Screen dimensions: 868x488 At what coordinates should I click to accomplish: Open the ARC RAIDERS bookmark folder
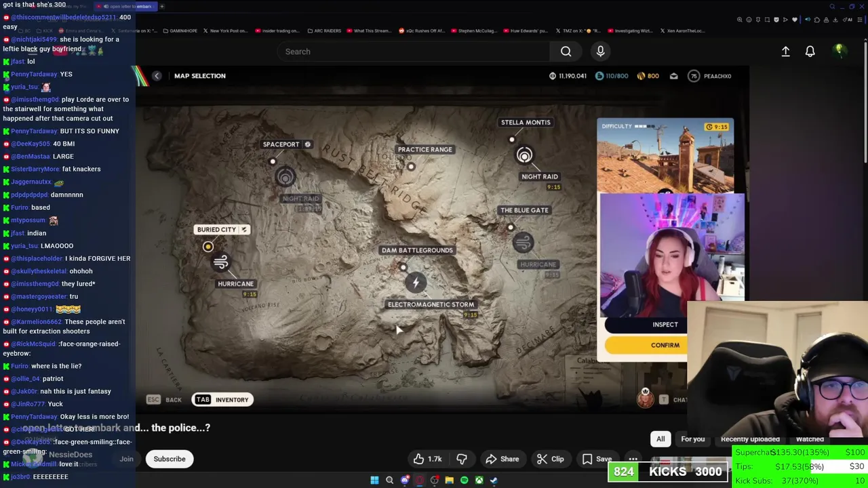324,30
